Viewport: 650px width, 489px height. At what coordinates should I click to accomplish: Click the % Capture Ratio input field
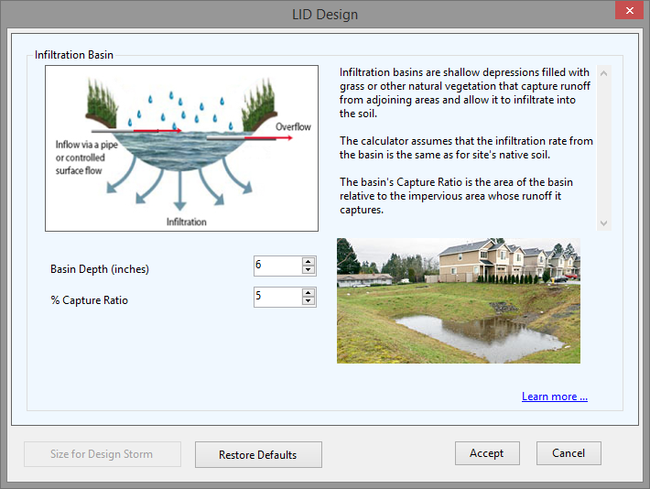[277, 297]
